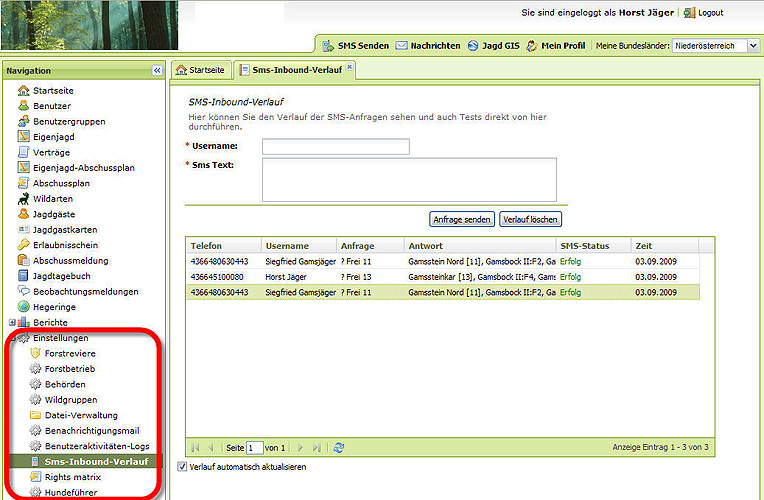Open Wildgruppen in settings tree
The width and height of the screenshot is (764, 500).
pyautogui.click(x=71, y=400)
